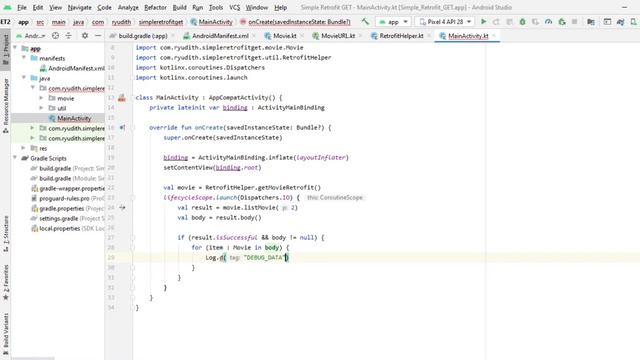Open the Build menu
Viewport: 640px width, 360px height.
tap(179, 7)
